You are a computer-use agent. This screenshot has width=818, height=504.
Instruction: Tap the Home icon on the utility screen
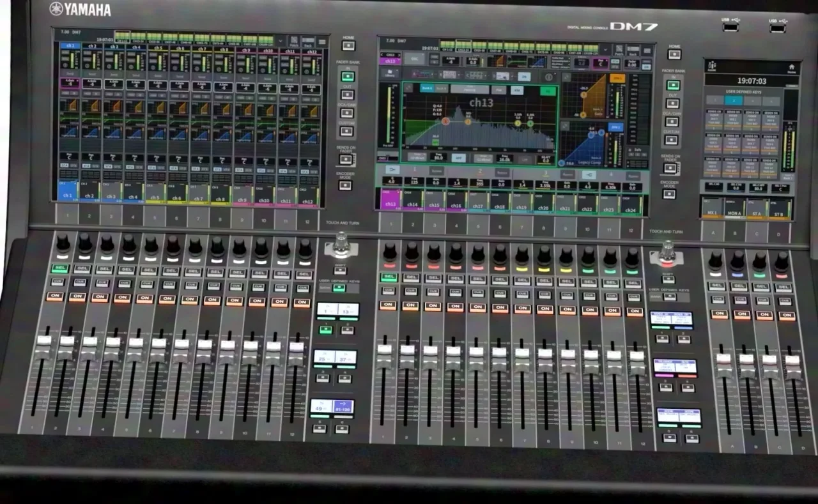(792, 68)
